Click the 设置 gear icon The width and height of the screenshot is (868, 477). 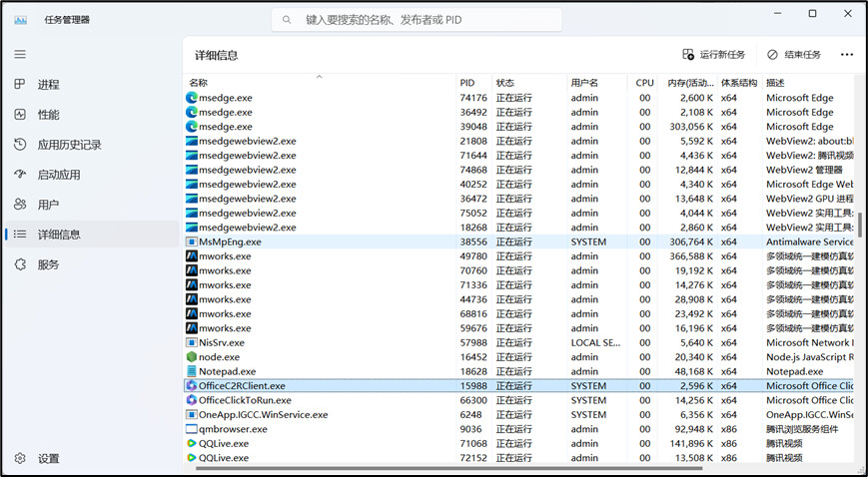20,458
